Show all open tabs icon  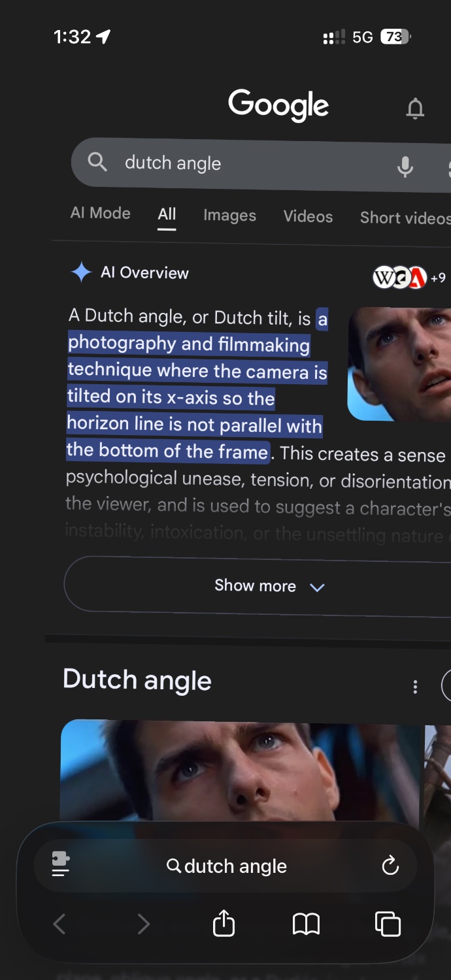[x=388, y=924]
